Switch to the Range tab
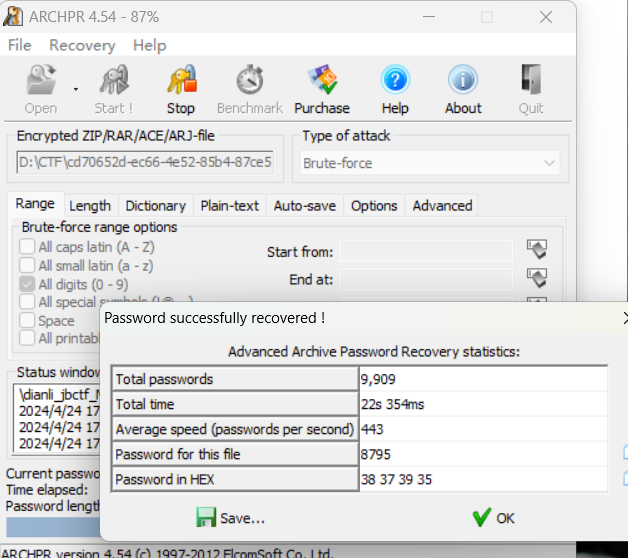Screen dimensions: 628x558 tap(35, 204)
